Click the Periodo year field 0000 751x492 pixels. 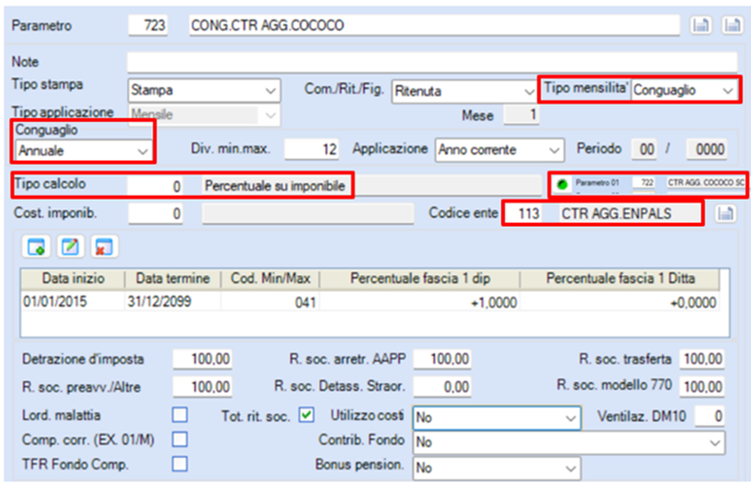coord(706,149)
